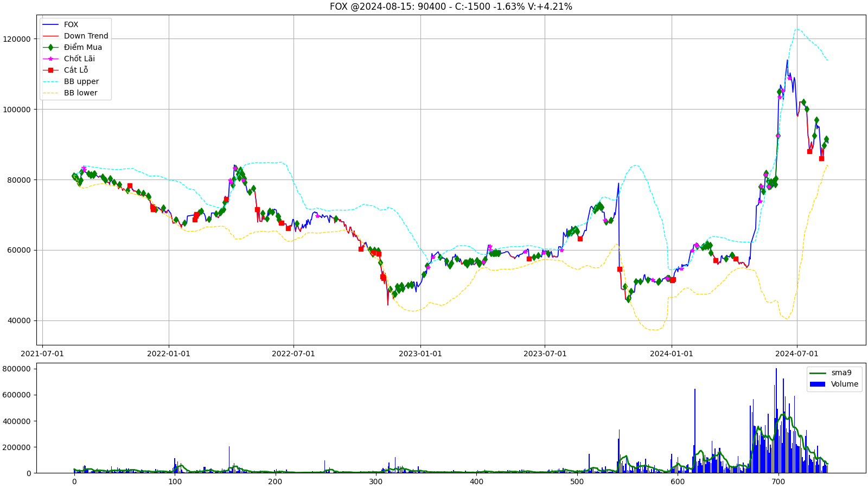Click the Down Trend legend label
The height and width of the screenshot is (488, 868).
coord(86,36)
